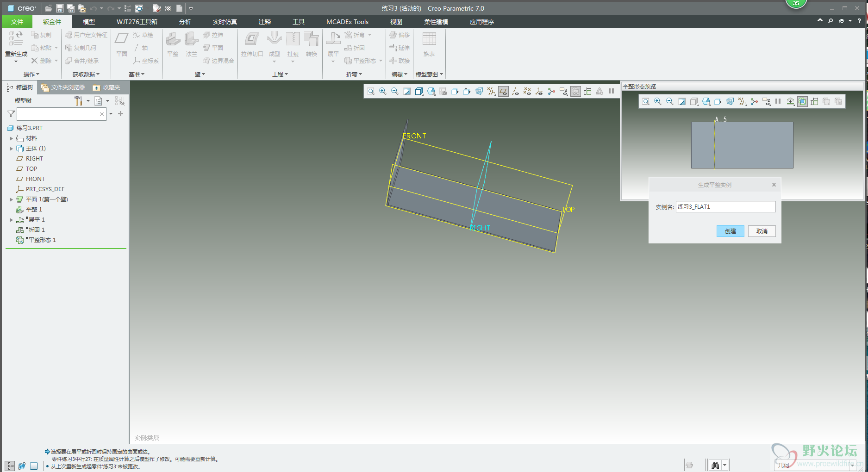This screenshot has width=868, height=472.
Task: Open the 文件 menu
Action: [17, 22]
